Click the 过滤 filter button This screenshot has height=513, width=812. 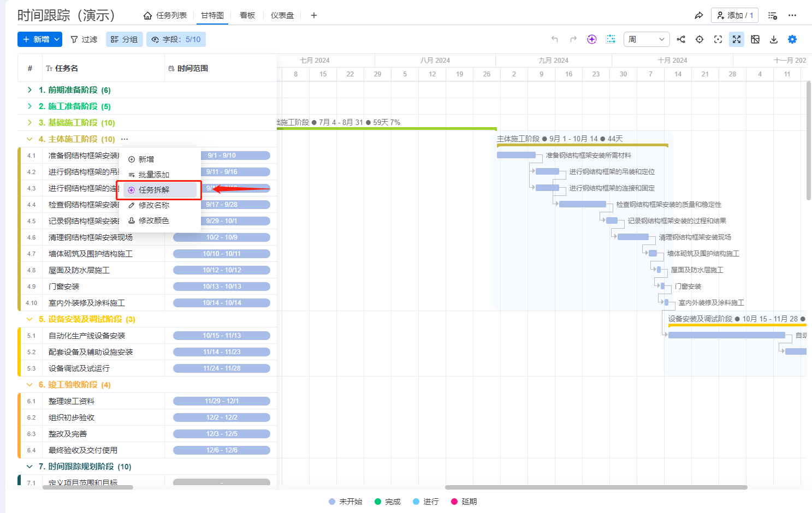(x=84, y=39)
